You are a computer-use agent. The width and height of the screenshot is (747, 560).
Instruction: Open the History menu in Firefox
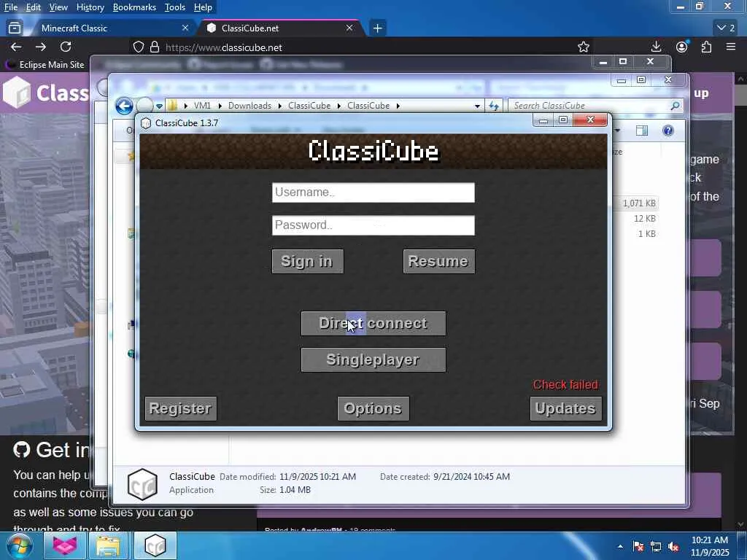tap(90, 7)
